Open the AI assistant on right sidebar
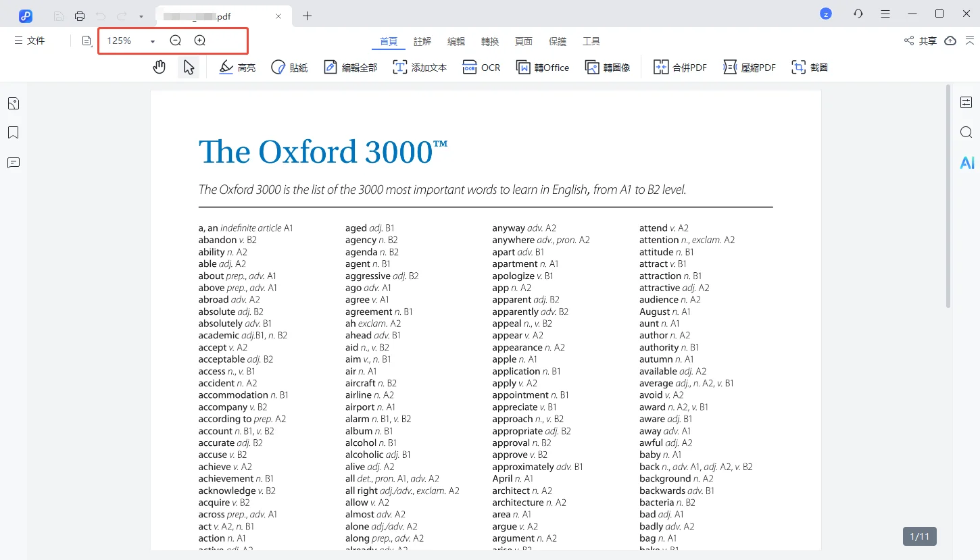 967,163
